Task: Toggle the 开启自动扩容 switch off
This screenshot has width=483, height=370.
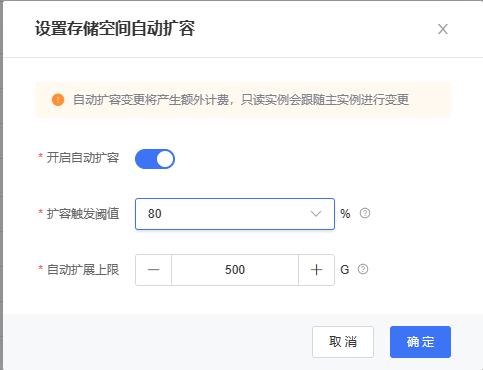Action: click(x=155, y=159)
